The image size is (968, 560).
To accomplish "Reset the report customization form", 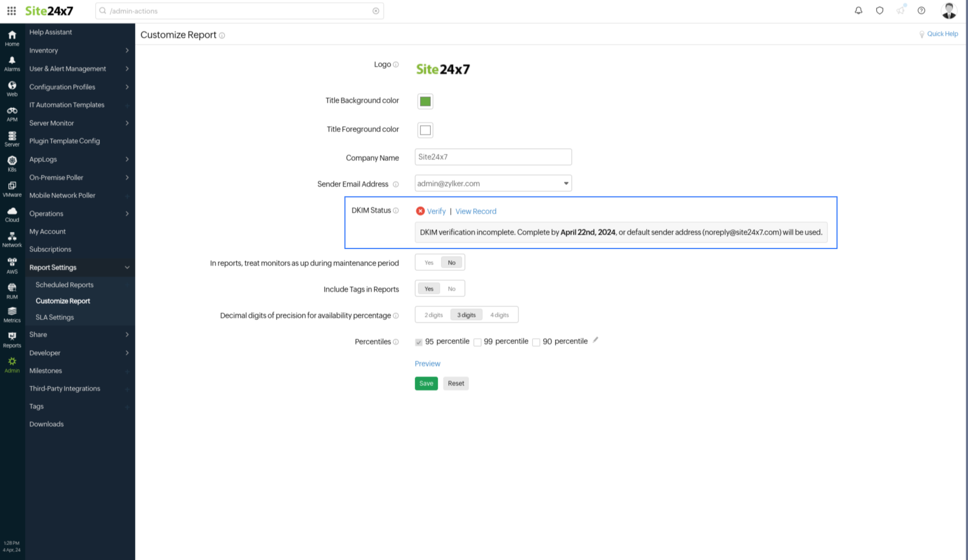I will pyautogui.click(x=456, y=384).
